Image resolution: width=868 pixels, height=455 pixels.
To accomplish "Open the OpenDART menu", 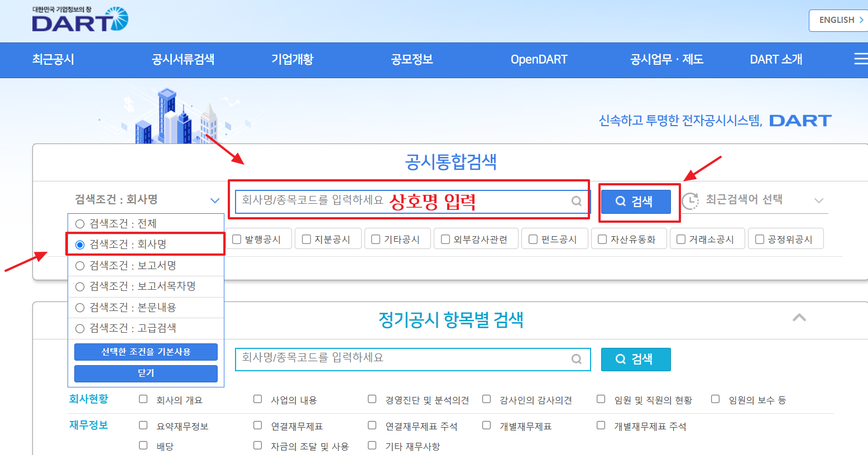I will [539, 60].
